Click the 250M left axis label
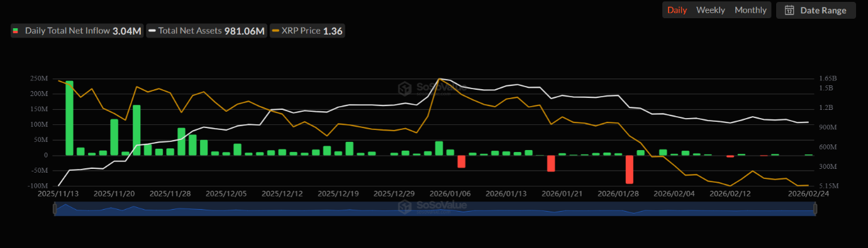The width and height of the screenshot is (868, 248). 39,78
